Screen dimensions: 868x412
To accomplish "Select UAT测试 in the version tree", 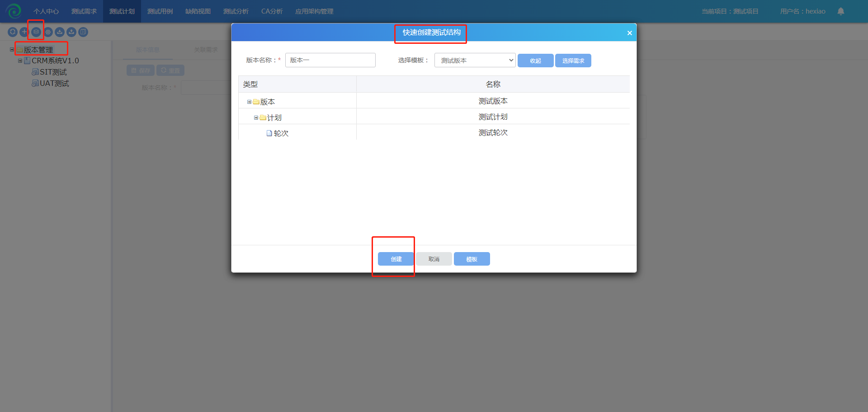I will (x=54, y=84).
